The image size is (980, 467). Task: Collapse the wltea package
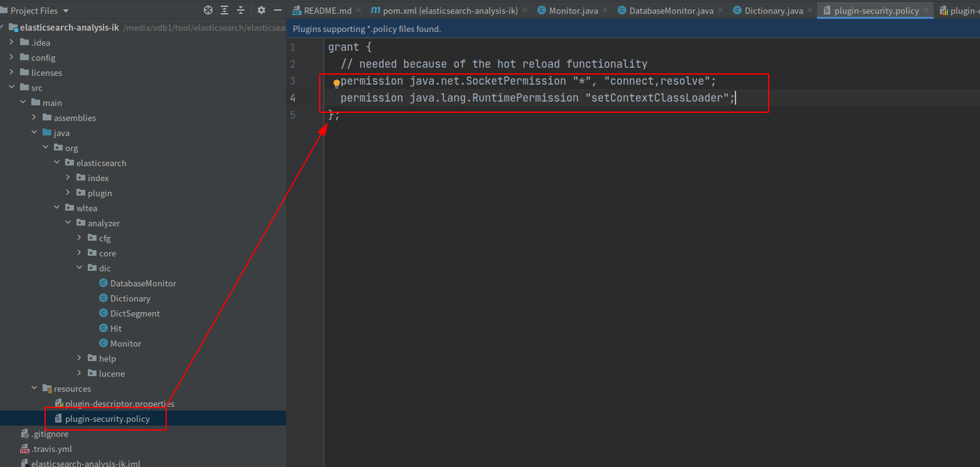pyautogui.click(x=56, y=208)
